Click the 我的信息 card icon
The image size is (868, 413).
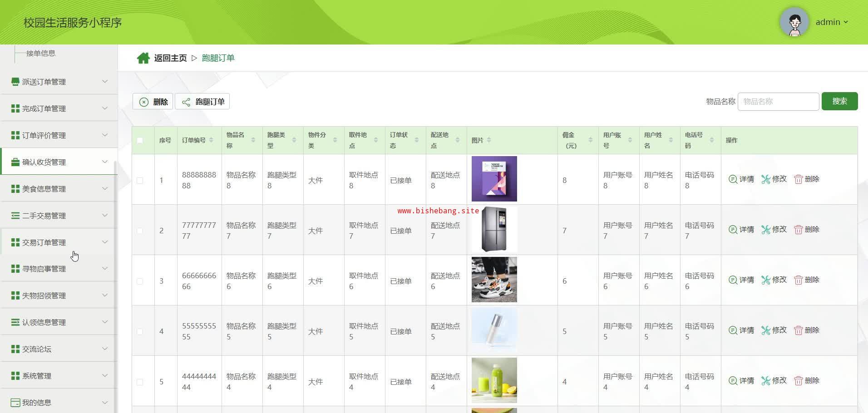click(15, 403)
